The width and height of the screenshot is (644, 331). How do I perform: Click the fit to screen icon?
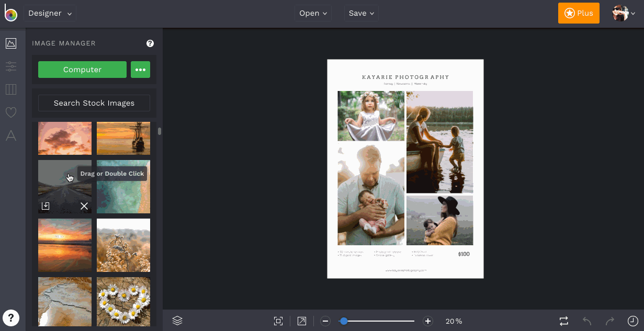click(x=278, y=321)
